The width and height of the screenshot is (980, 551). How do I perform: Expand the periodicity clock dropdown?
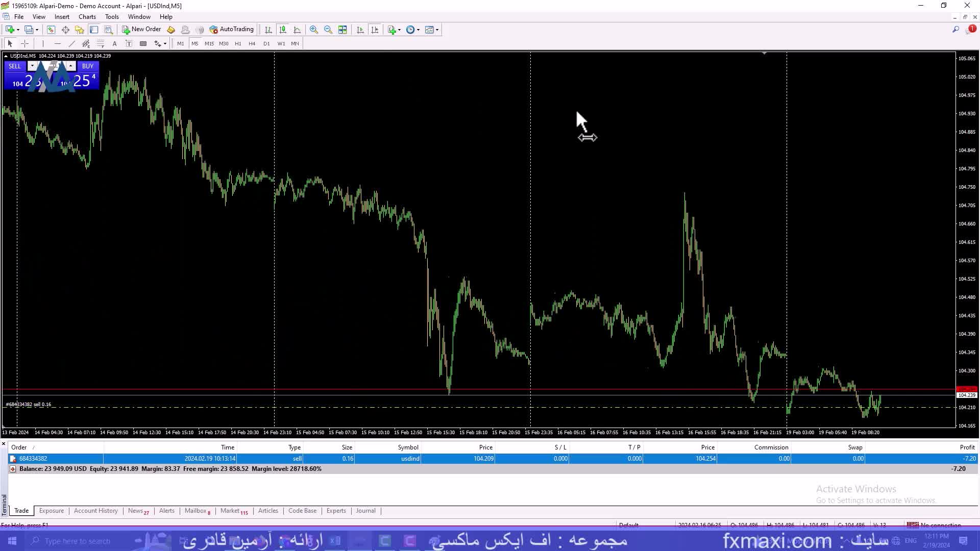point(419,30)
